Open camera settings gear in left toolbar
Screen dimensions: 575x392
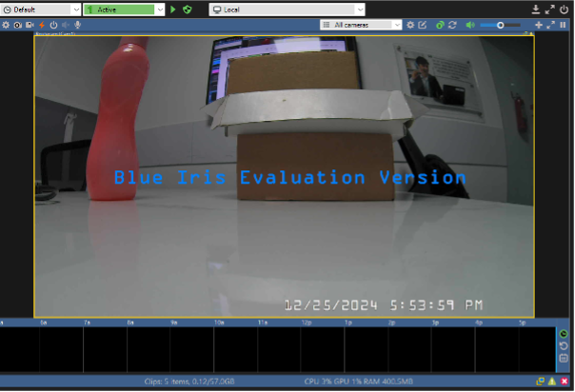[6, 25]
